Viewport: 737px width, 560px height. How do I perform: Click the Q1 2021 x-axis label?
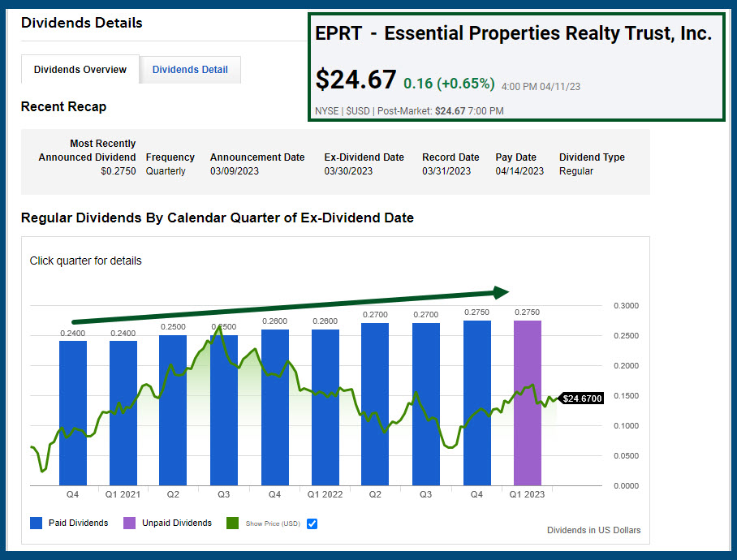(x=123, y=493)
